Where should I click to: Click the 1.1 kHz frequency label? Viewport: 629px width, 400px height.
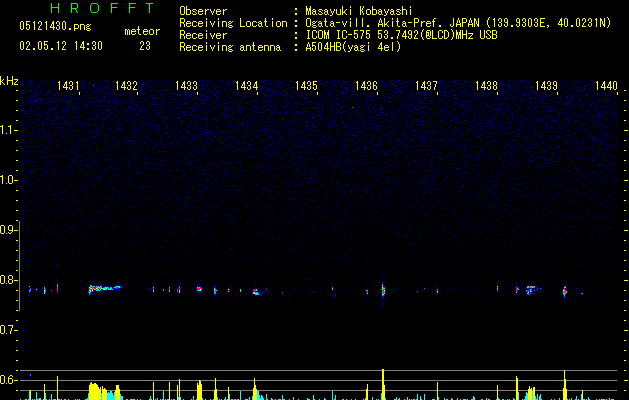[x=8, y=130]
